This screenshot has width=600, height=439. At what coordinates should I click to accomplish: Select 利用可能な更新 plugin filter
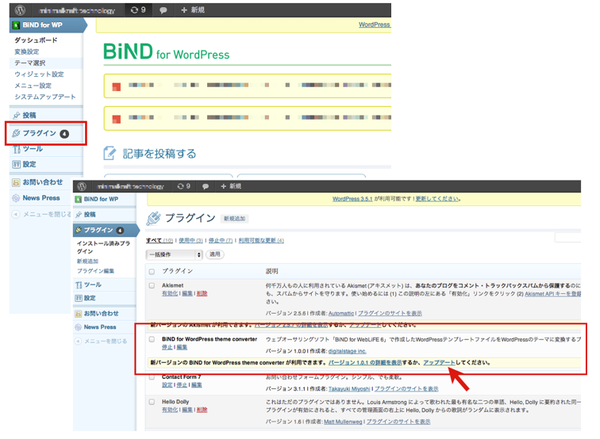click(x=261, y=241)
